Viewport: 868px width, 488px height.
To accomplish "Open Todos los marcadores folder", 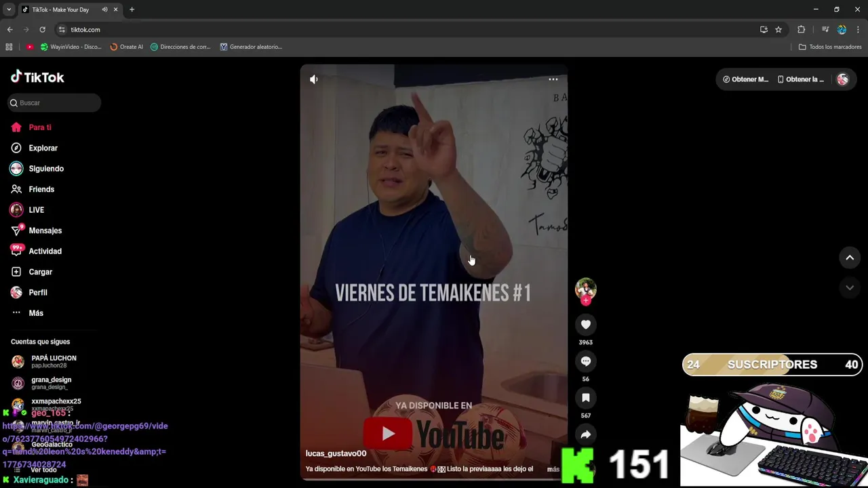I will 830,47.
